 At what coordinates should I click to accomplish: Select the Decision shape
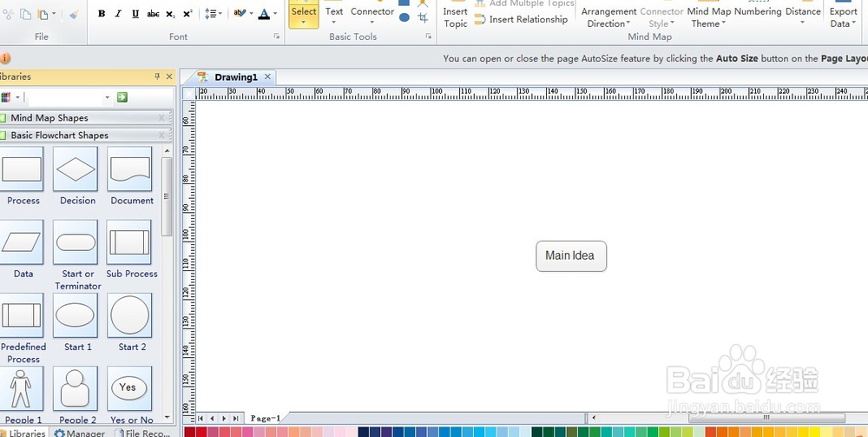click(76, 169)
